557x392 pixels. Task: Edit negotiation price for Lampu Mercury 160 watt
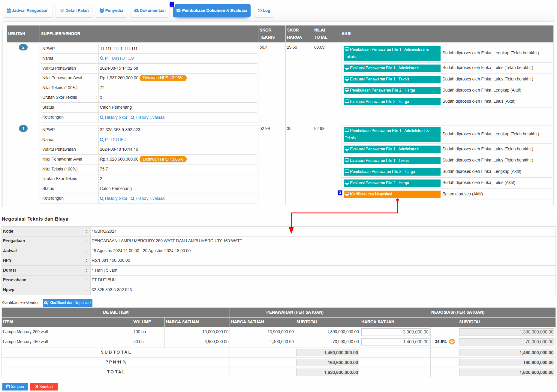click(395, 342)
